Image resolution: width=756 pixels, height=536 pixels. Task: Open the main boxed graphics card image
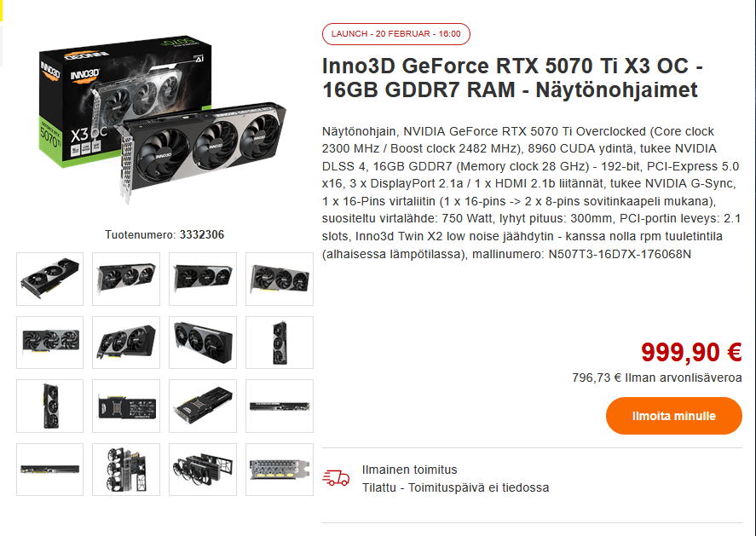click(x=163, y=119)
